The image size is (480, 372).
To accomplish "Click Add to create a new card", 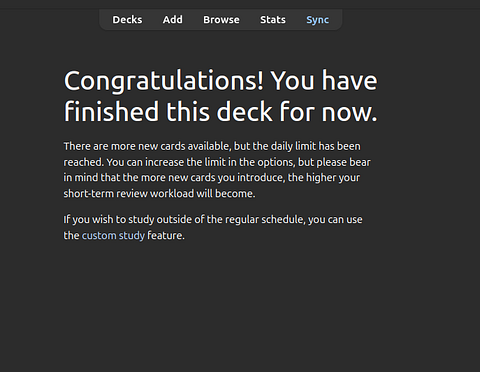I will [172, 20].
